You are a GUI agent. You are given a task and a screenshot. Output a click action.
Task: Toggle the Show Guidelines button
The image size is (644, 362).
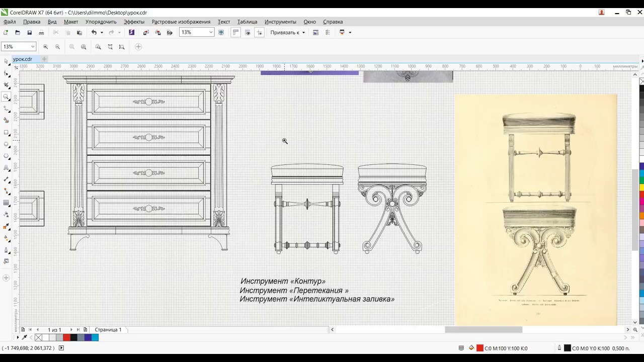point(260,32)
